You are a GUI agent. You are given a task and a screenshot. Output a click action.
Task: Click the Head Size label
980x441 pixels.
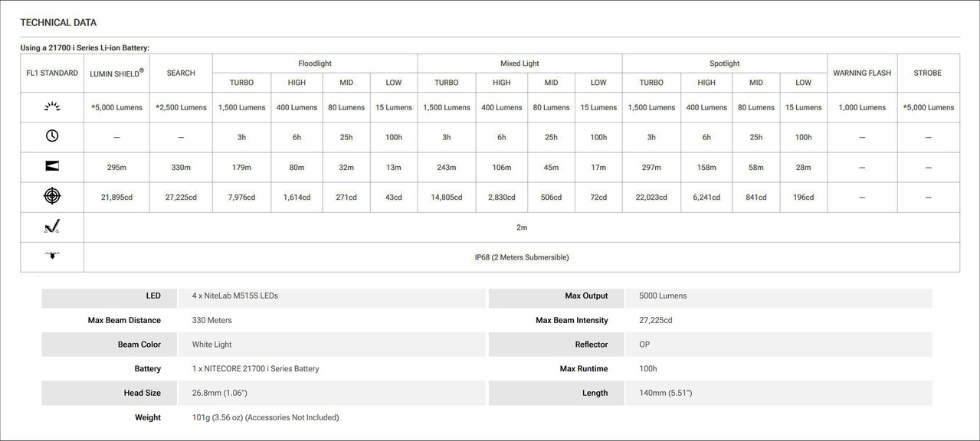[x=143, y=393]
